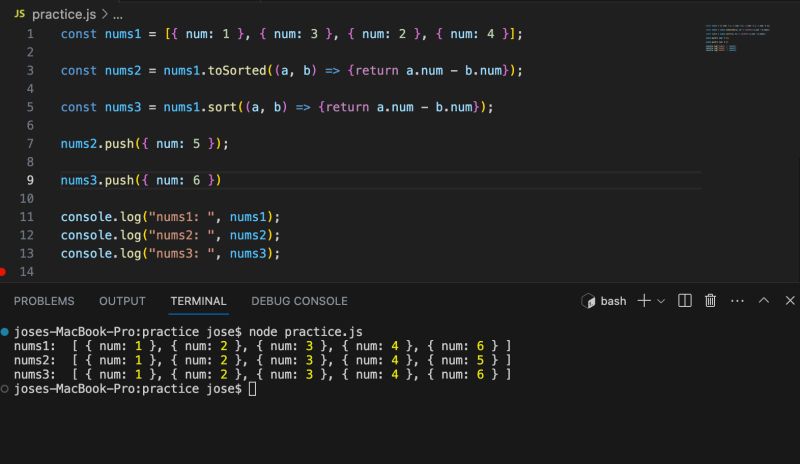
Task: Expand the launch profile dropdown arrow
Action: (x=661, y=301)
